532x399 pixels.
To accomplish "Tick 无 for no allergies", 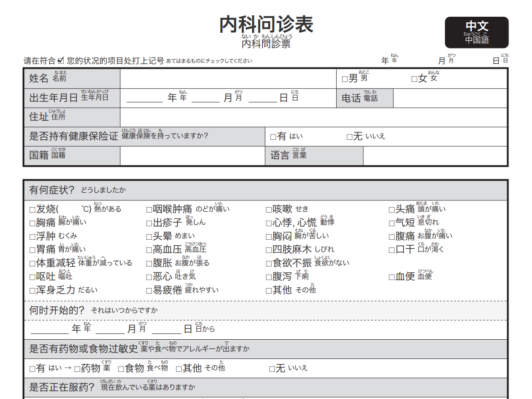I will (272, 369).
